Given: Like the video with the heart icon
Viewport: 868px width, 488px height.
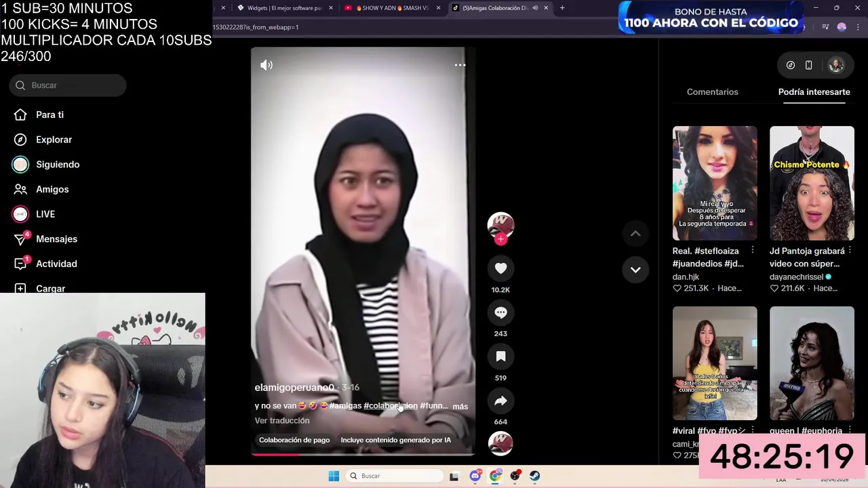Looking at the screenshot, I should 500,268.
